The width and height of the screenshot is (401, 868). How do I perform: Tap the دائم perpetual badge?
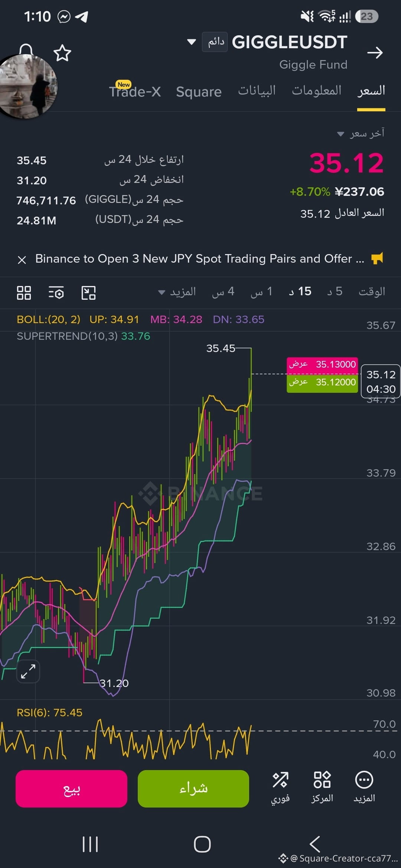(215, 42)
